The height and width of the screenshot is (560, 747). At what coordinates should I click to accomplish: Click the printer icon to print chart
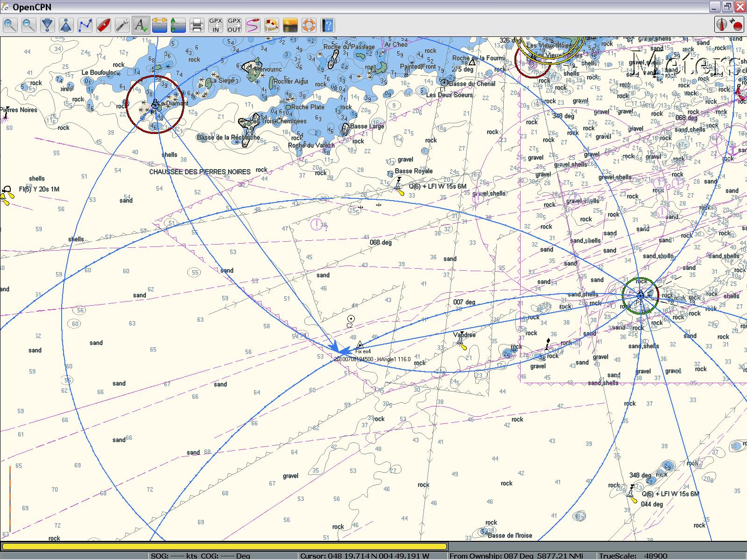tap(197, 25)
